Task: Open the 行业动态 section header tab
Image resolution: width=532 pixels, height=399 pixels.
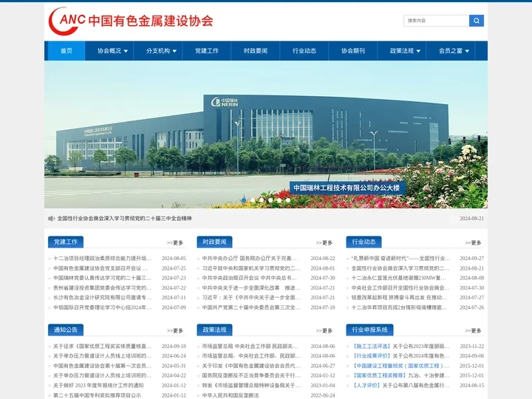Action: 364,242
